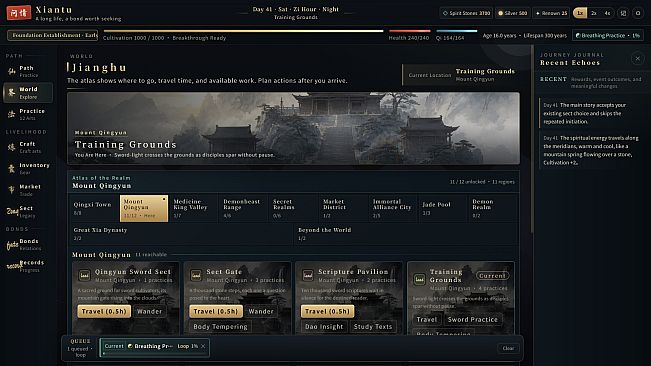Click the Scripture Pavilion location icon

pyautogui.click(x=308, y=275)
